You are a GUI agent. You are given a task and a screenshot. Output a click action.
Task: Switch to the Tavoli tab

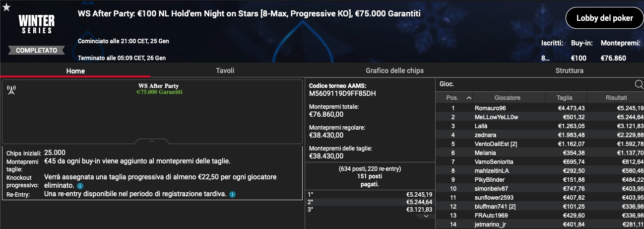coord(225,71)
